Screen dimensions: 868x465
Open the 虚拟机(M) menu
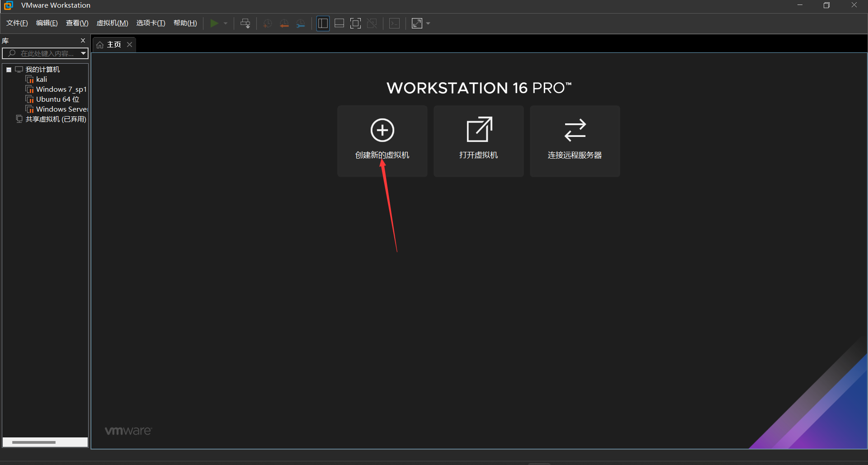coord(113,23)
